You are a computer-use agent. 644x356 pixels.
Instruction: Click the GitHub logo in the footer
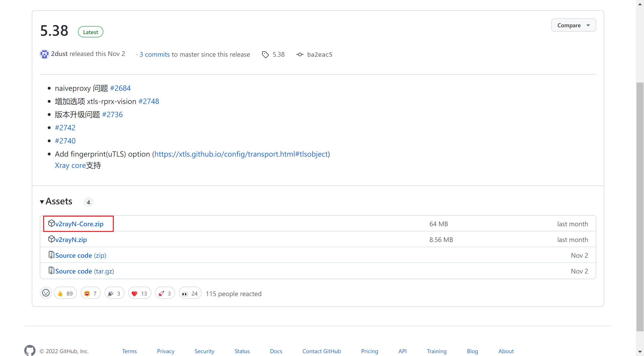pos(30,351)
